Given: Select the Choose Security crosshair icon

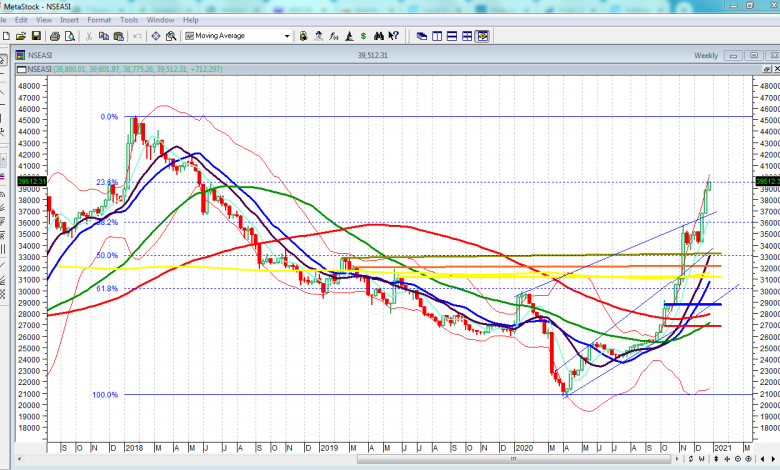Looking at the screenshot, I should 155,36.
